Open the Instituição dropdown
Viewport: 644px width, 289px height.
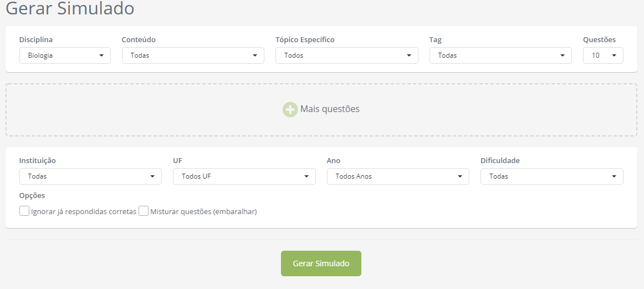pyautogui.click(x=90, y=176)
